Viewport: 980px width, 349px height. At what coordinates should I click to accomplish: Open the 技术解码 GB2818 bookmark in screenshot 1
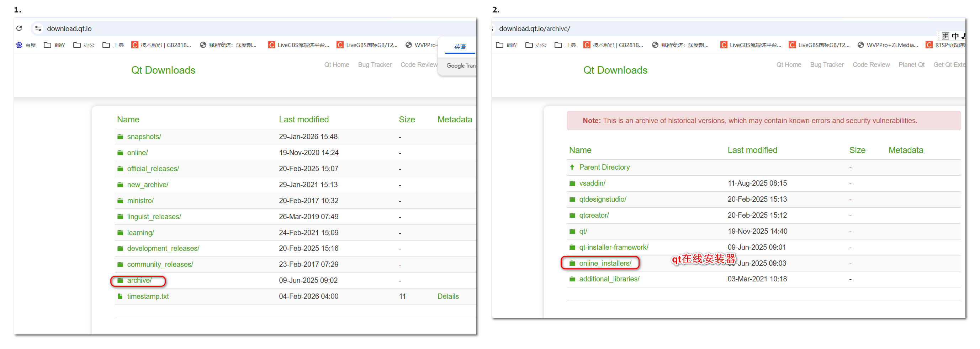[161, 45]
